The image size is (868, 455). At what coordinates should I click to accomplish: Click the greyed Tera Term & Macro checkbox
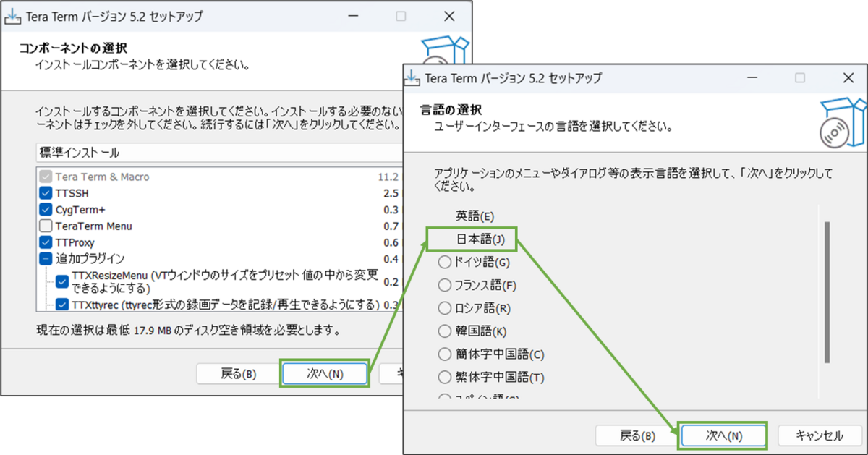[46, 177]
